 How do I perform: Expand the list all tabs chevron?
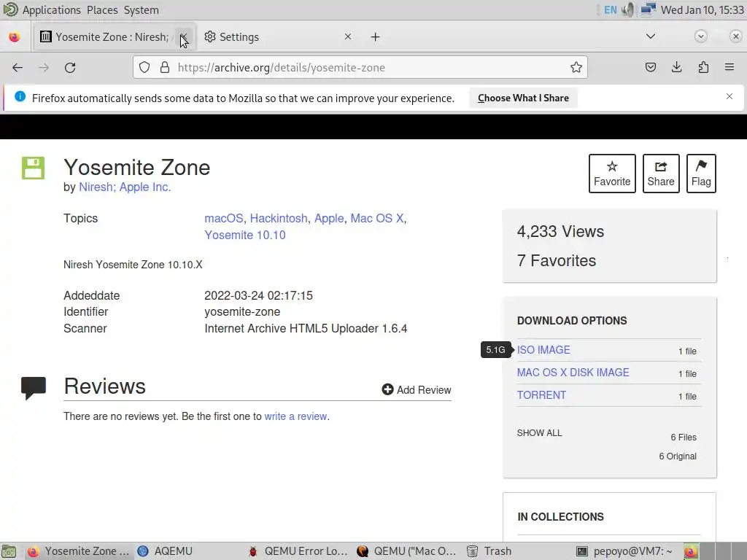pyautogui.click(x=650, y=36)
